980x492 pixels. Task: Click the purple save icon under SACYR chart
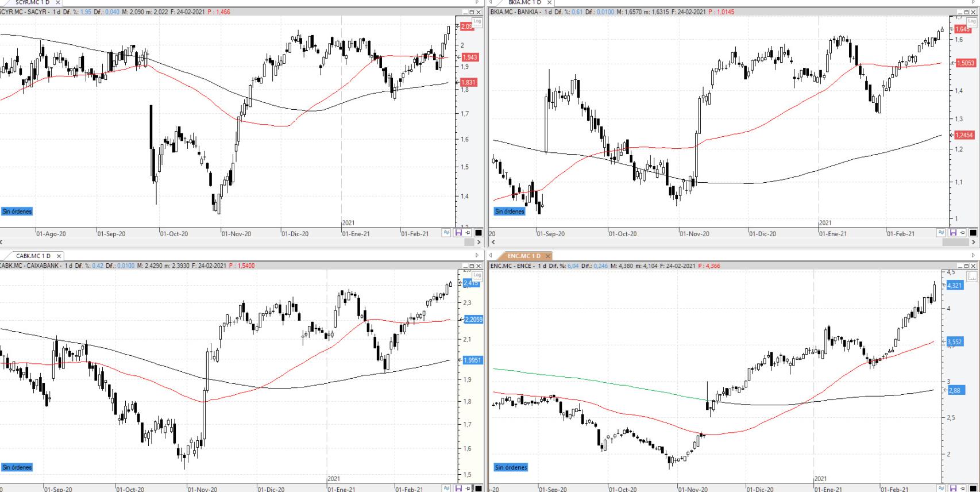tap(458, 233)
